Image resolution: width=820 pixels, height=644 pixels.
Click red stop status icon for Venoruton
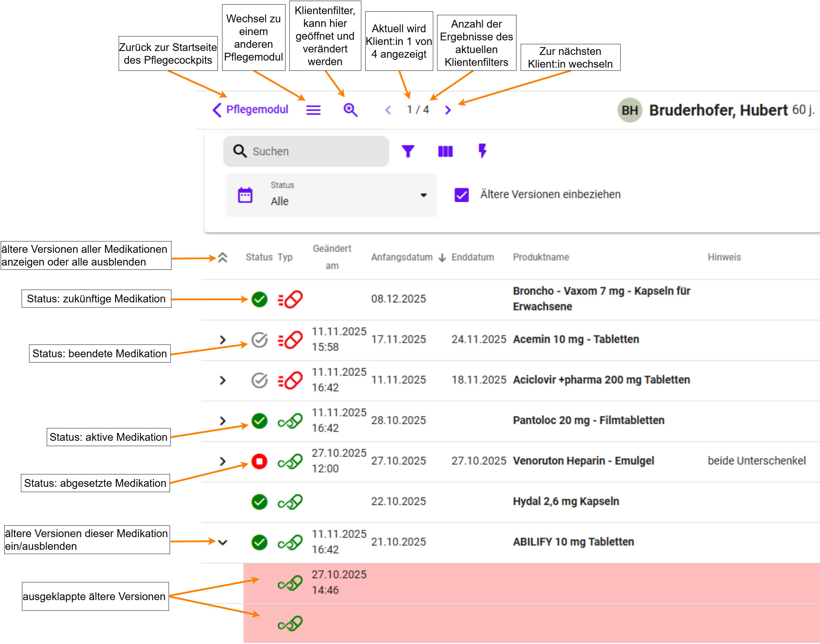[260, 461]
